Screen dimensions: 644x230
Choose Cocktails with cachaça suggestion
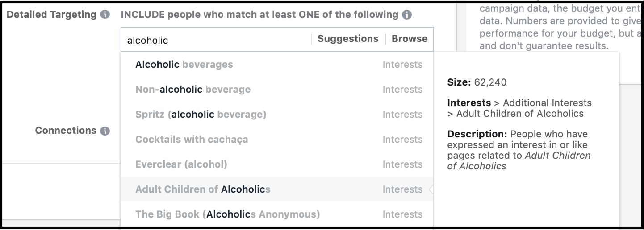pos(277,140)
